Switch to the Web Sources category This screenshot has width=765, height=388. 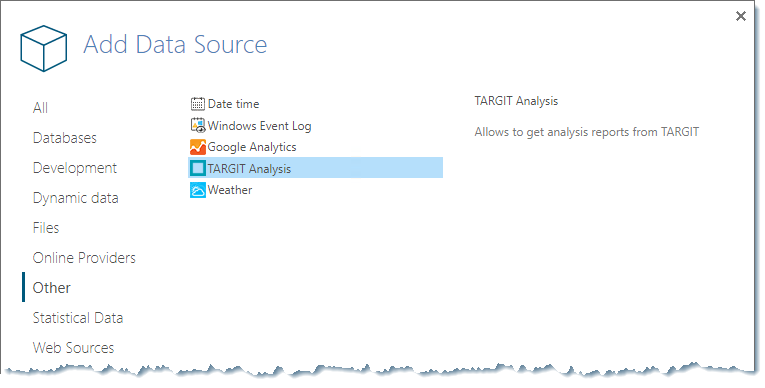(x=73, y=347)
